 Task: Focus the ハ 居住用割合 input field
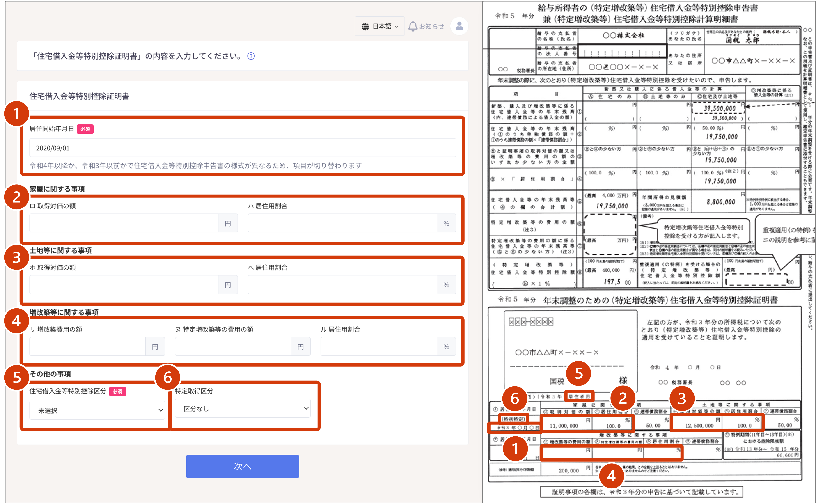pyautogui.click(x=342, y=223)
